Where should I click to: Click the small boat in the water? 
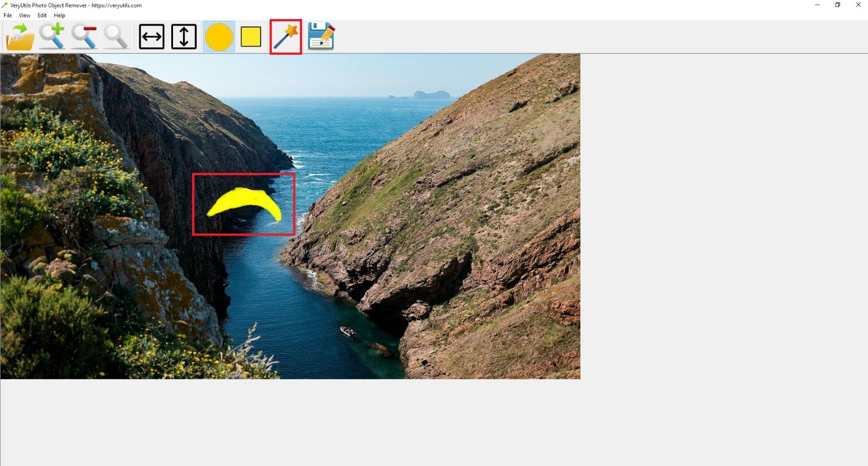348,331
